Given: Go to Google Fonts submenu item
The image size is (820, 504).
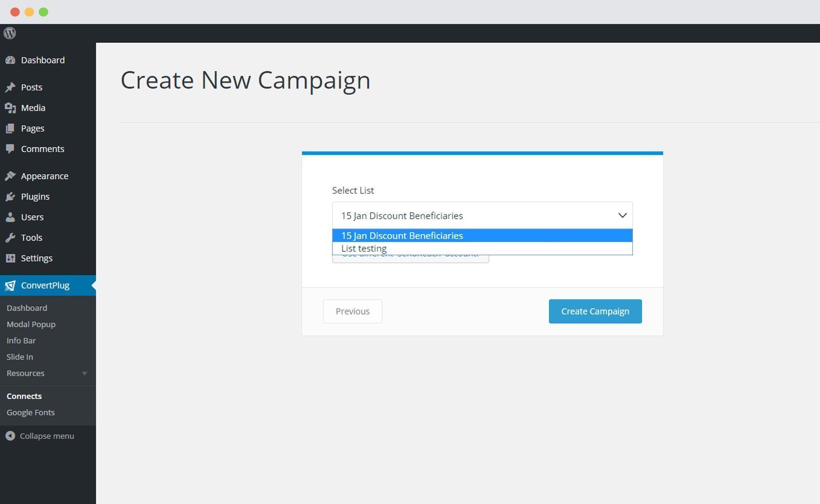Looking at the screenshot, I should pos(30,412).
